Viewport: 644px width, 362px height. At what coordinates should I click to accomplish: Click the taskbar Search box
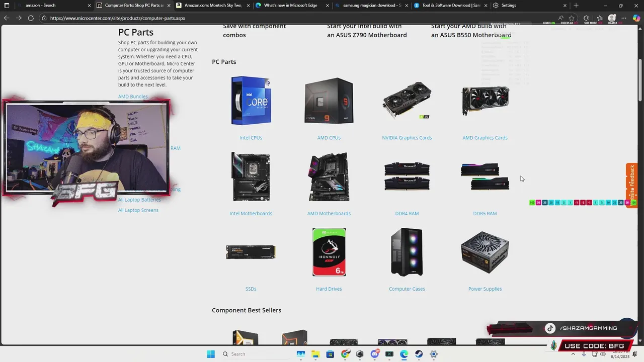coord(257,354)
